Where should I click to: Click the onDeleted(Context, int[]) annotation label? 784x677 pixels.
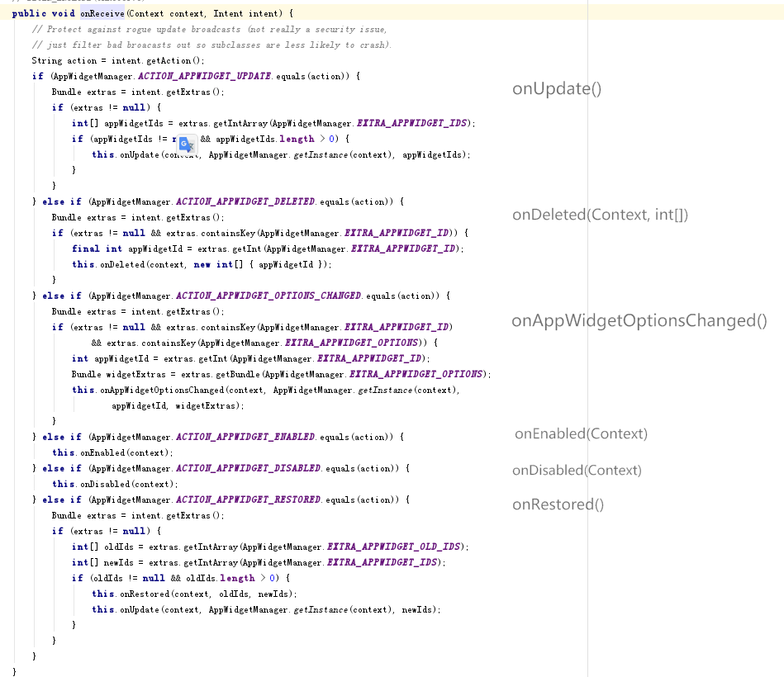[x=600, y=215]
